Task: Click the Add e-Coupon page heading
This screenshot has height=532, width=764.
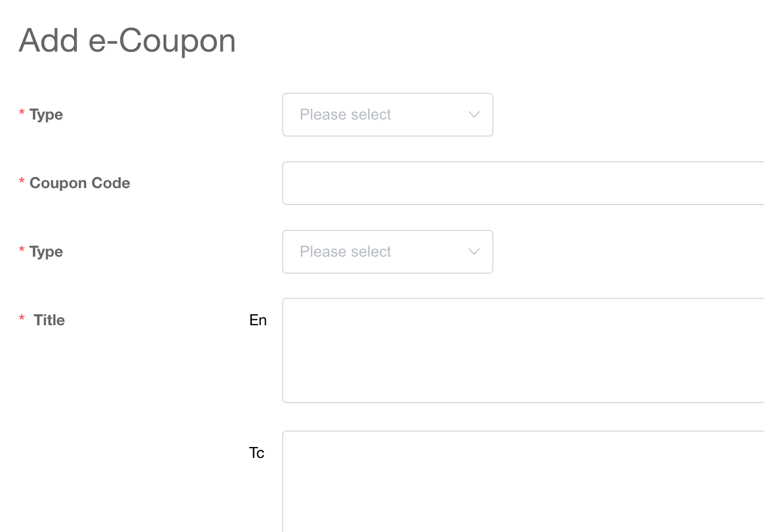Action: click(127, 41)
